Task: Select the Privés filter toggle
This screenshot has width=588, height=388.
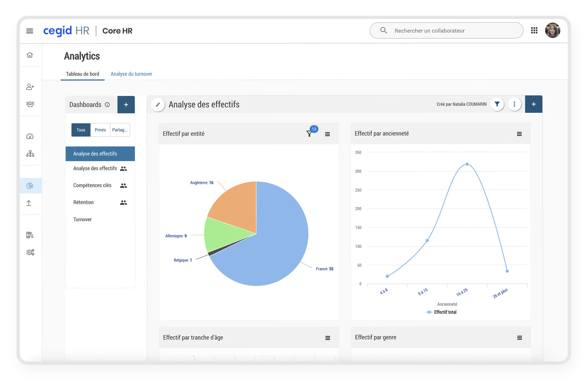Action: pos(100,130)
